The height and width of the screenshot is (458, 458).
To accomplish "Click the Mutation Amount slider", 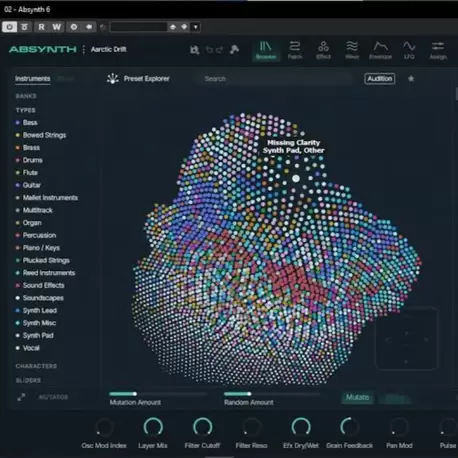I will 158,394.
